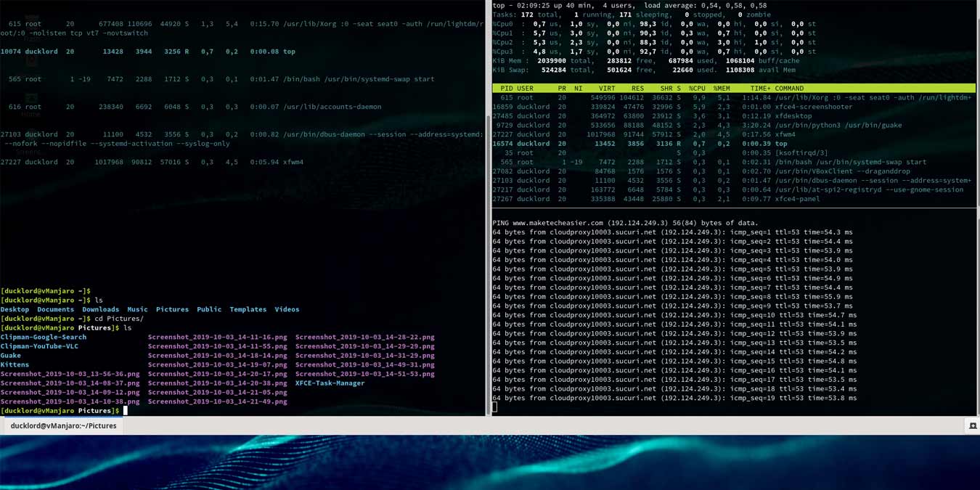Viewport: 980px width, 490px height.
Task: Click the Clipman-Google-Search folder name
Action: click(43, 337)
